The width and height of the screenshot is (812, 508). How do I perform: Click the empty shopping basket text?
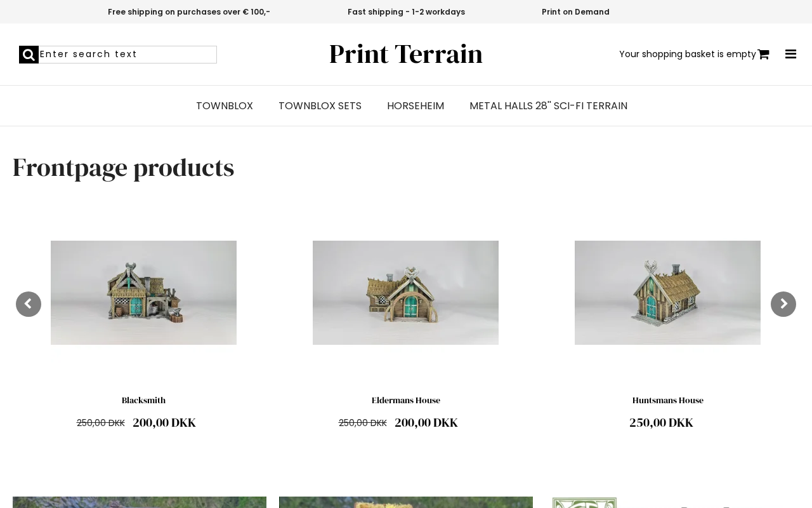coord(688,55)
